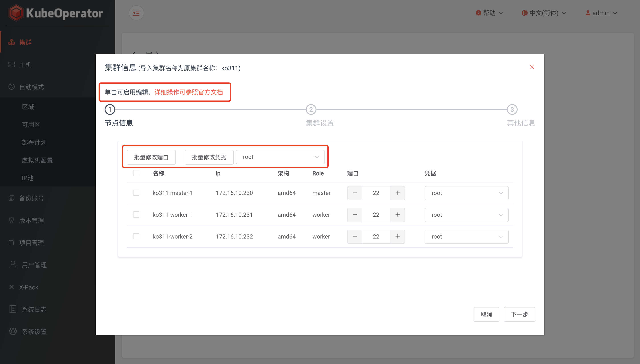Click the IP 172.16.10.232 cell
The image size is (640, 364).
pos(234,237)
